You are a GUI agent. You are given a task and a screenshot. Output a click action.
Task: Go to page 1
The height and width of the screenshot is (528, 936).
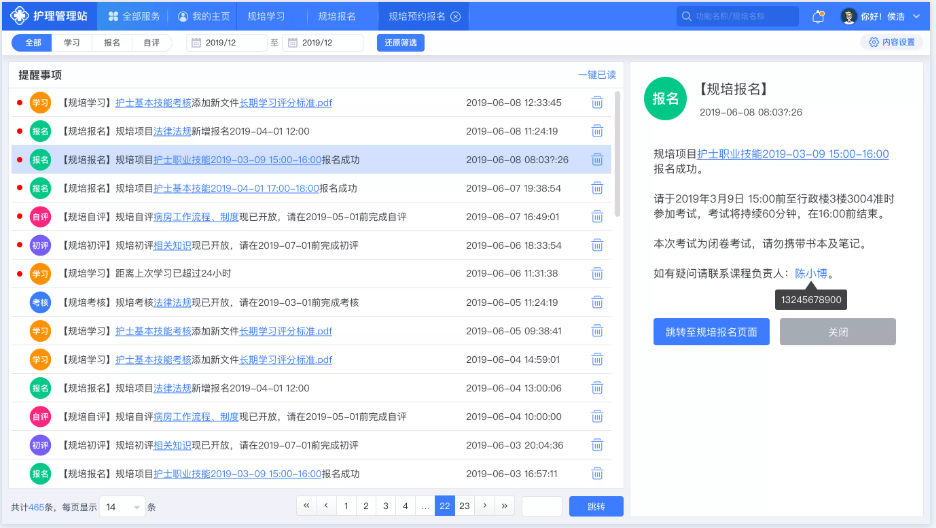tap(346, 506)
